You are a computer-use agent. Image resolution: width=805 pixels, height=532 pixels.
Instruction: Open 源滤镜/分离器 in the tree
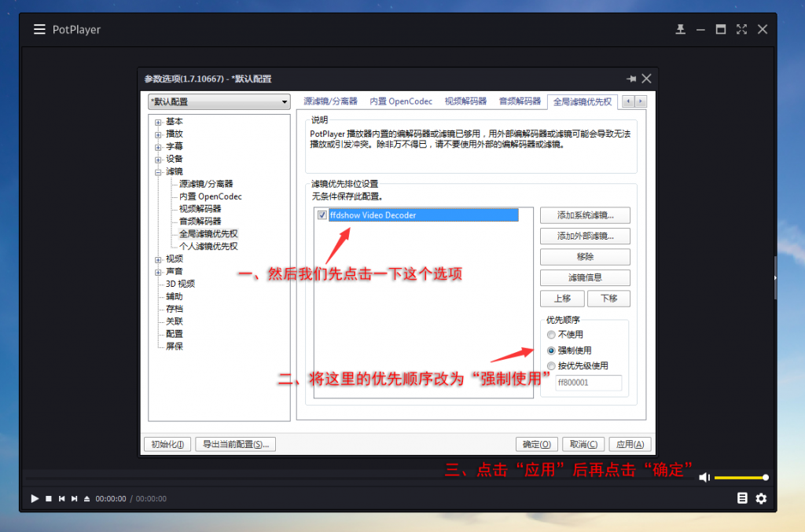coord(206,184)
